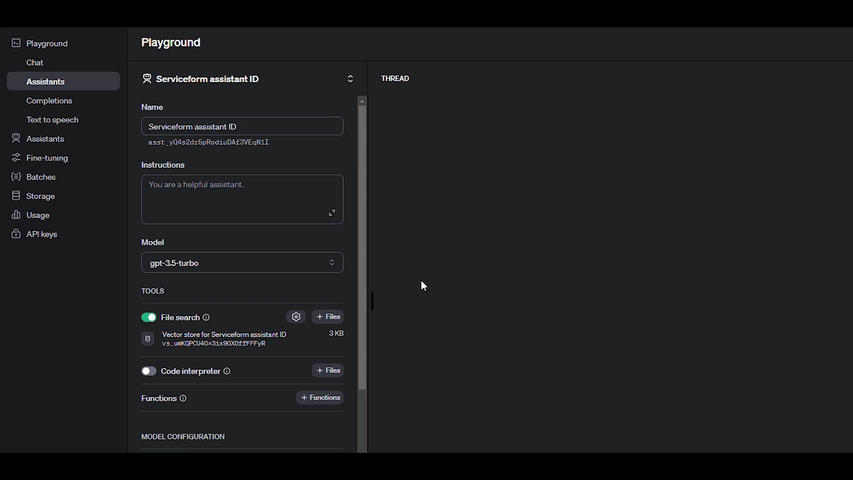The height and width of the screenshot is (480, 853).
Task: Click the scrollbar up arrow in settings panel
Action: tap(362, 101)
